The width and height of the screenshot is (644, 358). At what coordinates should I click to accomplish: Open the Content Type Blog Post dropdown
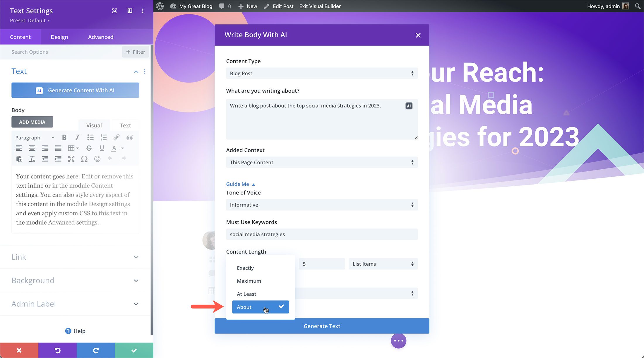point(321,74)
